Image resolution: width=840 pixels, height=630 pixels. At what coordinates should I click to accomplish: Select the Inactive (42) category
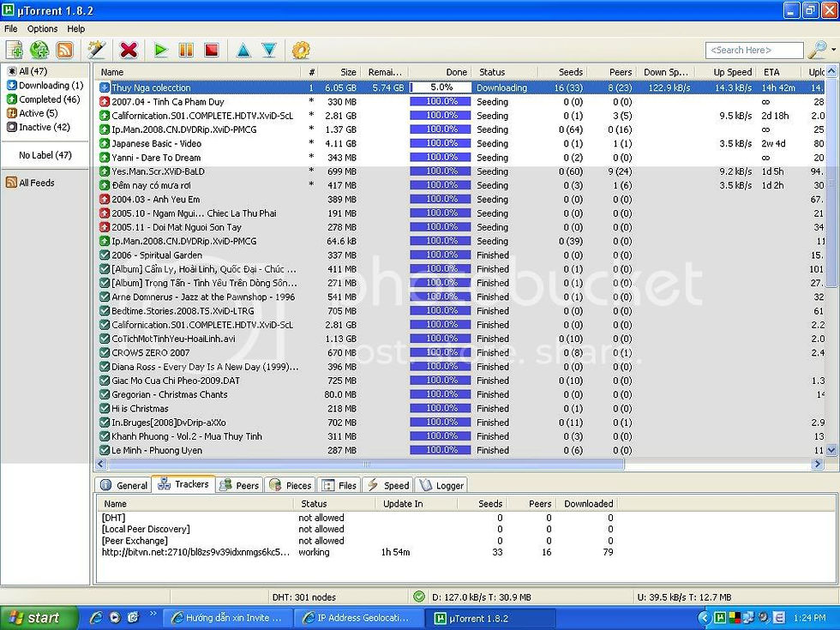pyautogui.click(x=38, y=127)
